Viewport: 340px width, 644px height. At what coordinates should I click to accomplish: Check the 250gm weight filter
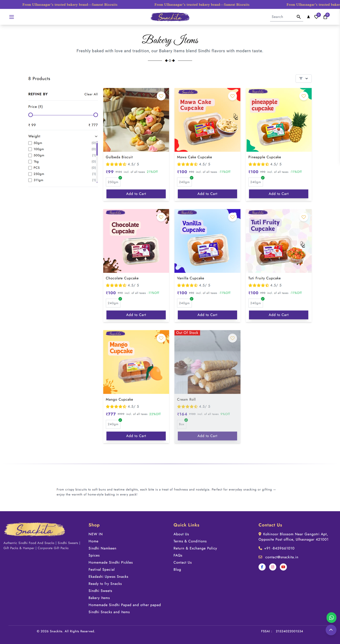30,174
